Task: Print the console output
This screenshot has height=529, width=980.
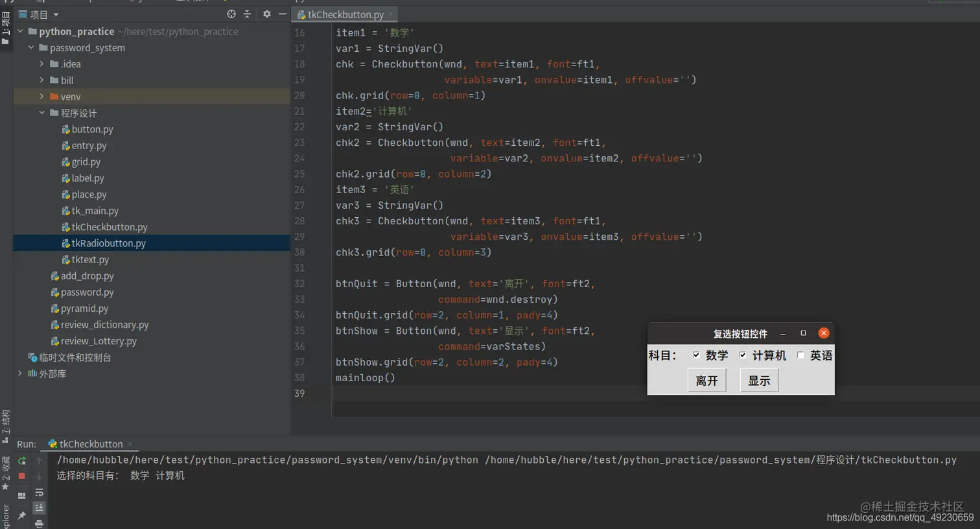Action: tap(39, 523)
